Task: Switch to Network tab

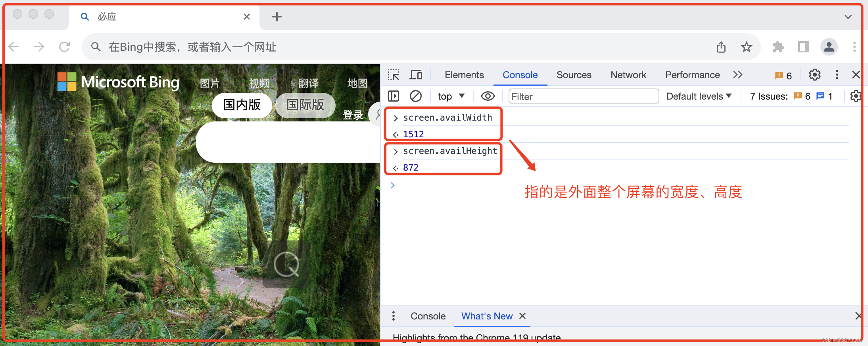Action: tap(628, 75)
